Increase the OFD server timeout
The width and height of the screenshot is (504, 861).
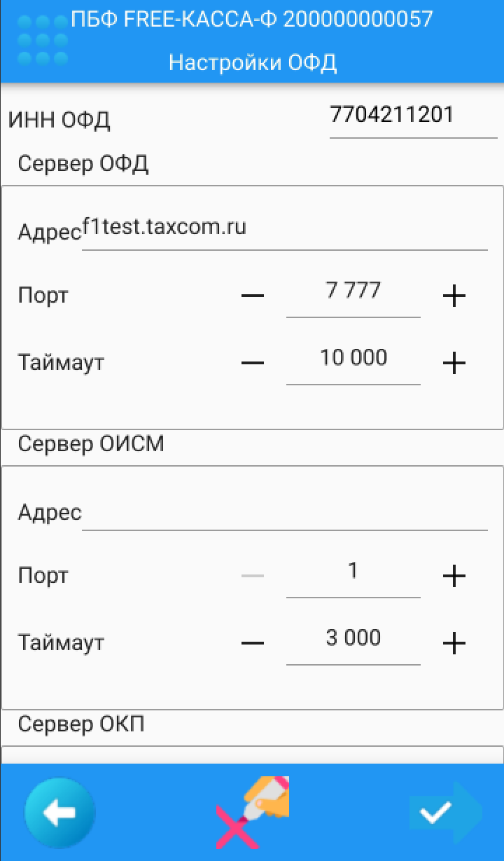454,363
